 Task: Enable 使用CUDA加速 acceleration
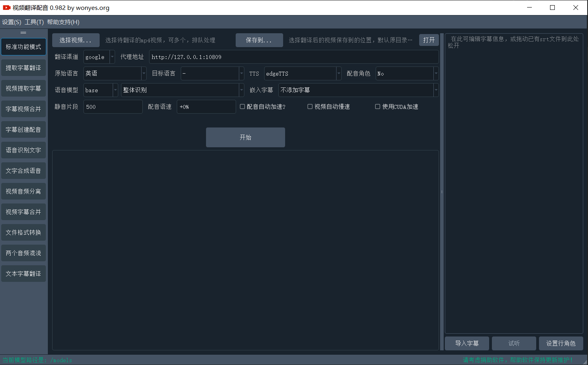click(378, 106)
